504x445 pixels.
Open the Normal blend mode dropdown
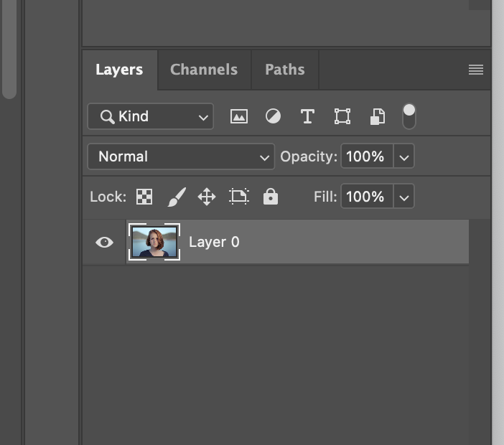pos(181,156)
